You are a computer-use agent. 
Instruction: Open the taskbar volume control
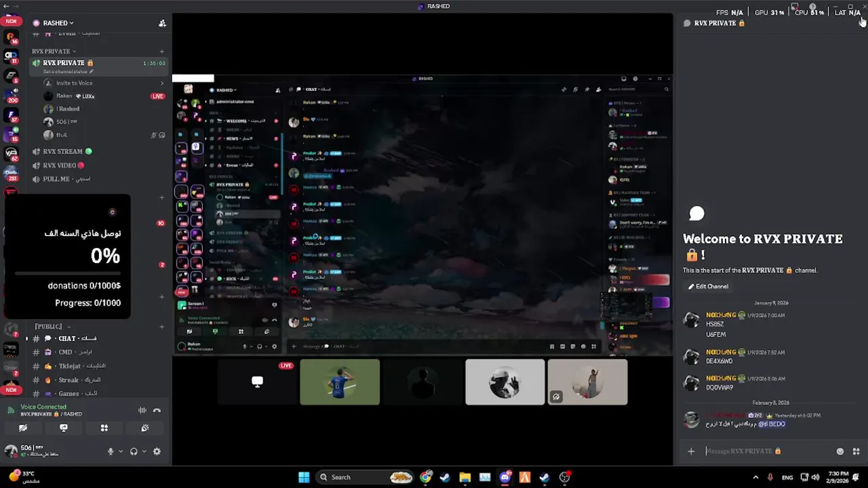point(815,477)
